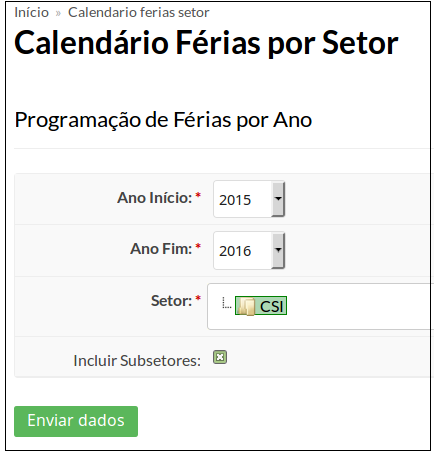Toggle the Incluir Subsetores checkbox
The width and height of the screenshot is (434, 455).
(220, 357)
